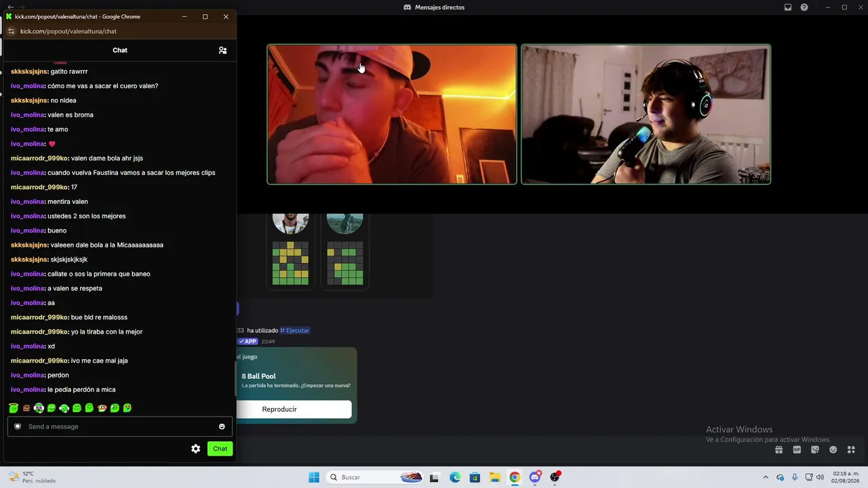Open Microsoft Edge from taskbar
Viewport: 868px width, 488px height.
click(x=455, y=477)
